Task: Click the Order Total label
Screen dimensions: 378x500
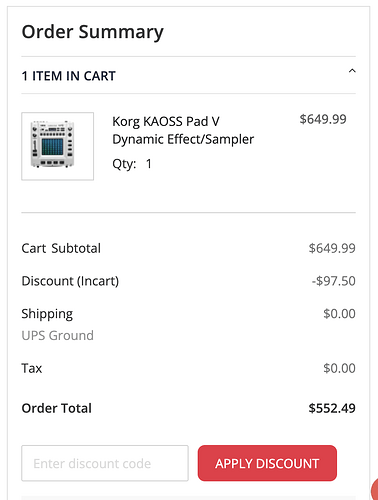Action: click(x=57, y=408)
